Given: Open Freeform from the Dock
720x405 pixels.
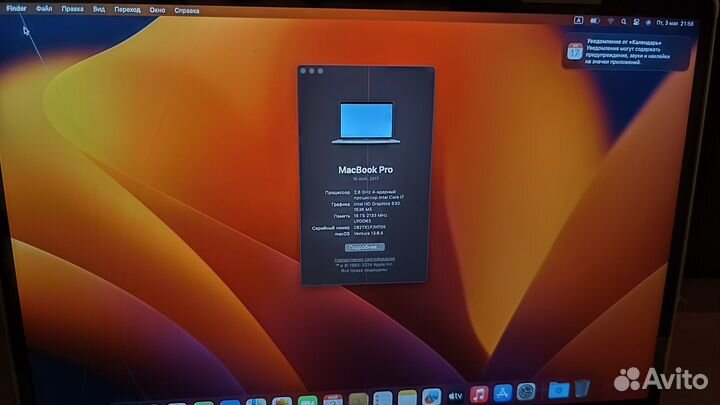Looking at the screenshot, I should [431, 397].
